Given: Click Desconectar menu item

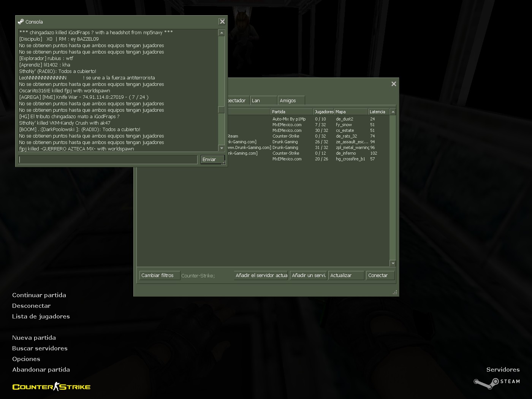Looking at the screenshot, I should pos(31,306).
